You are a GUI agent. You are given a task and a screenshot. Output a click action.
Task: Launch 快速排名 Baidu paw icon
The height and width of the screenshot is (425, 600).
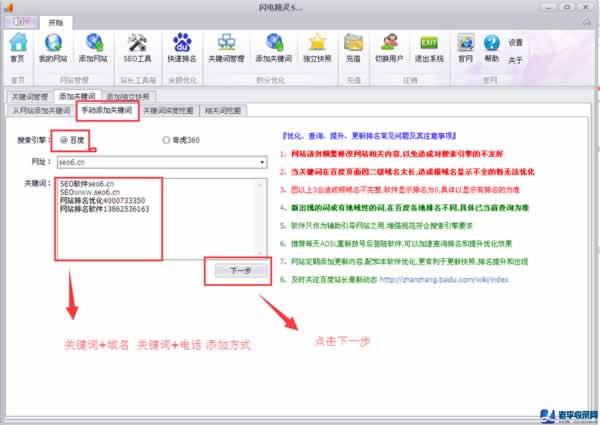[x=182, y=47]
